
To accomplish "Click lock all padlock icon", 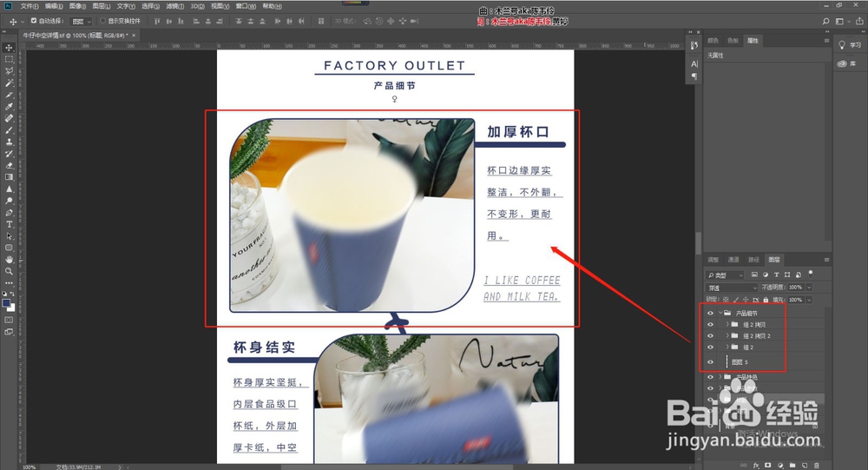I will (766, 300).
